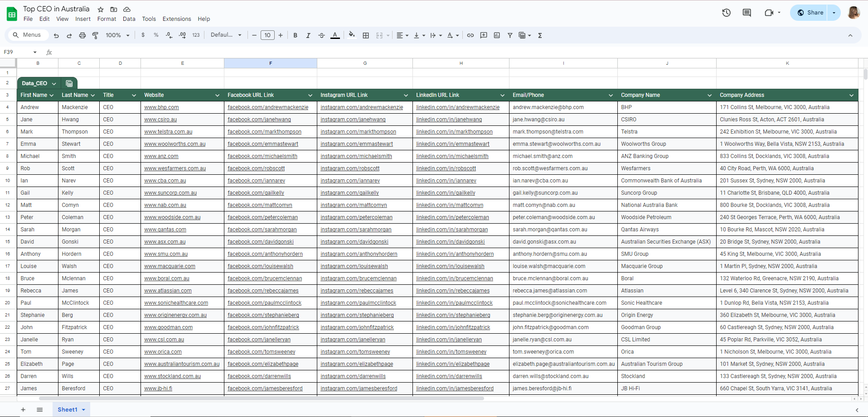
Task: Format as percent icon
Action: [156, 35]
